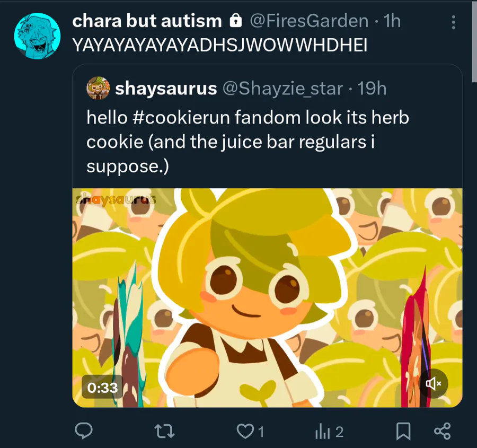Open the 1h post timestamp
The image size is (477, 448).
coord(392,21)
